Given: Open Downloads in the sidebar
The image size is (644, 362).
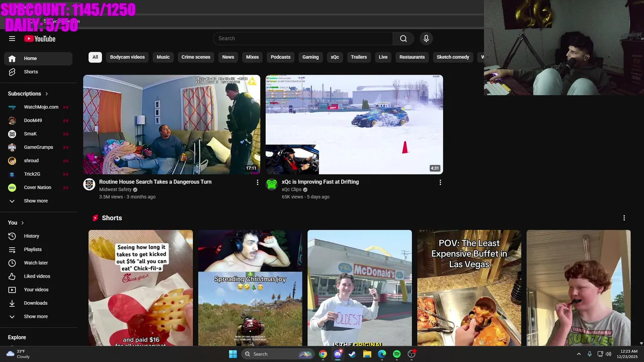Looking at the screenshot, I should [38, 303].
